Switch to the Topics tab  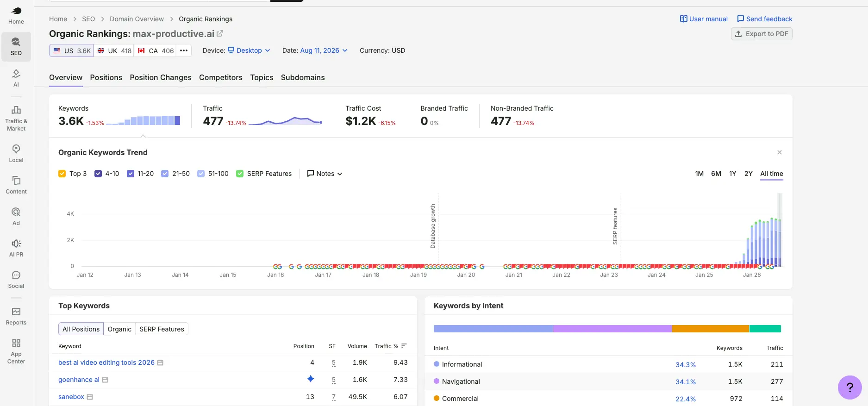coord(262,77)
